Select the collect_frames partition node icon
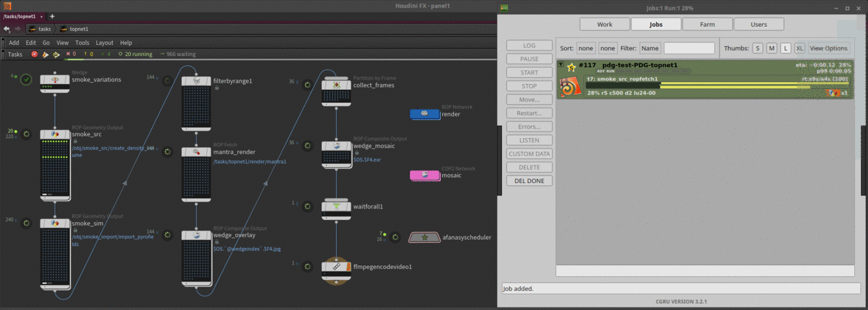 337,84
